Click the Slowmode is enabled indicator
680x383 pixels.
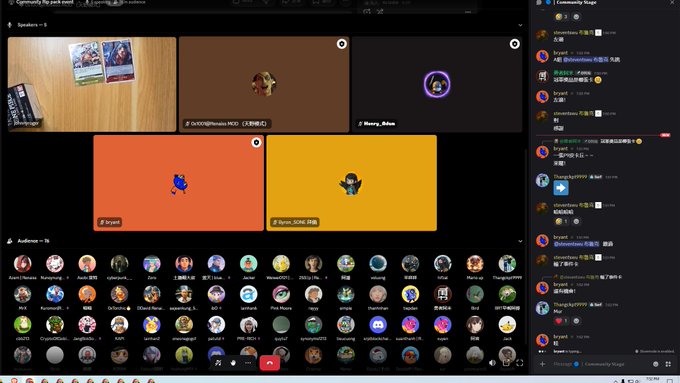[x=655, y=351]
